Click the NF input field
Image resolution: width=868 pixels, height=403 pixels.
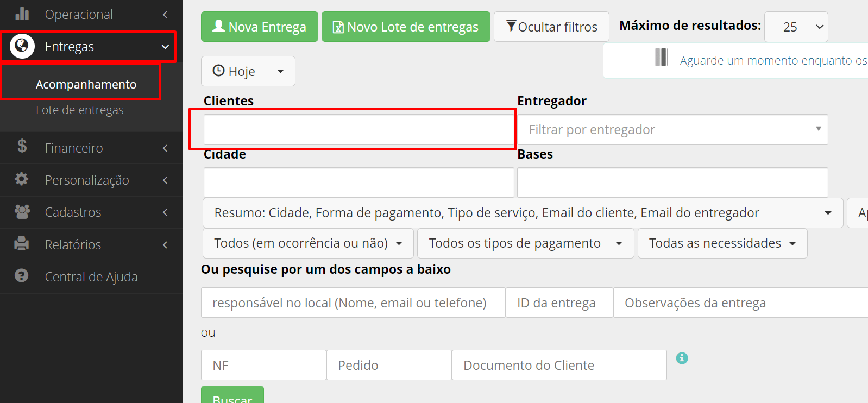(x=263, y=365)
